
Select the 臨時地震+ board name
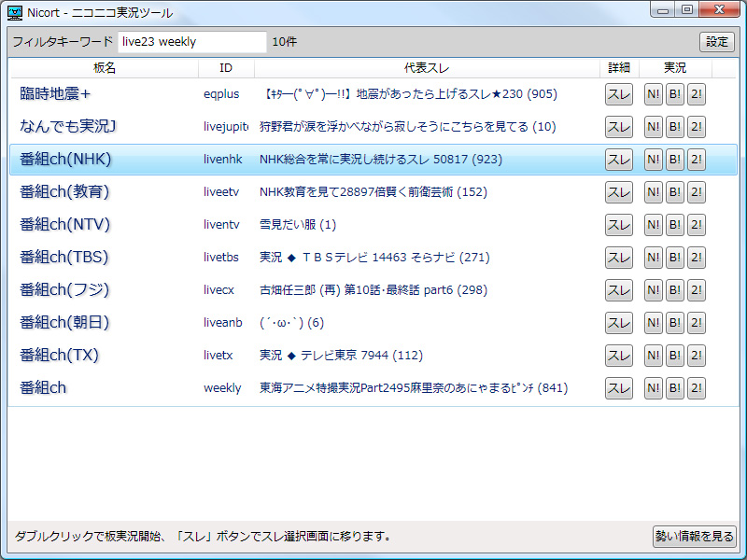coord(55,94)
